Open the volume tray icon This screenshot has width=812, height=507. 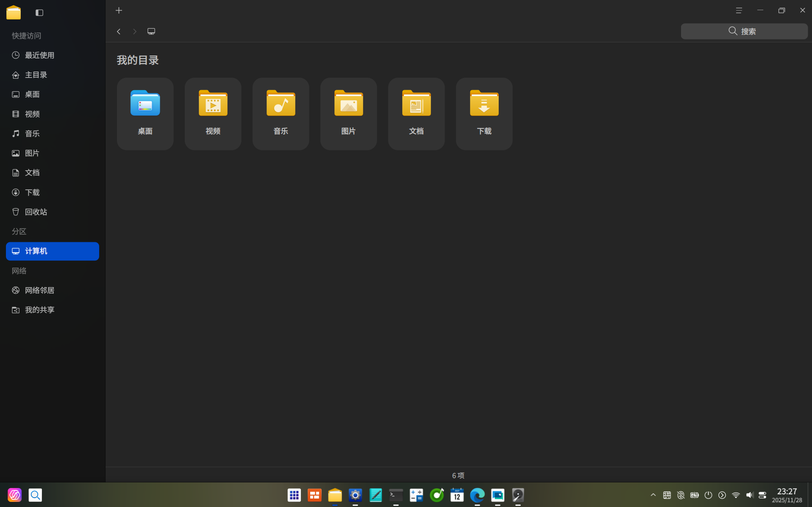(749, 495)
